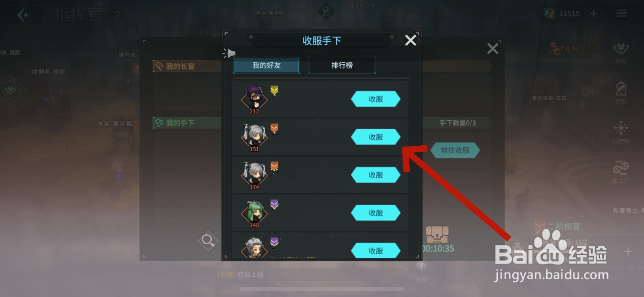The image size is (644, 297).
Task: Click 收服 for the level 174 friend
Action: click(x=376, y=175)
